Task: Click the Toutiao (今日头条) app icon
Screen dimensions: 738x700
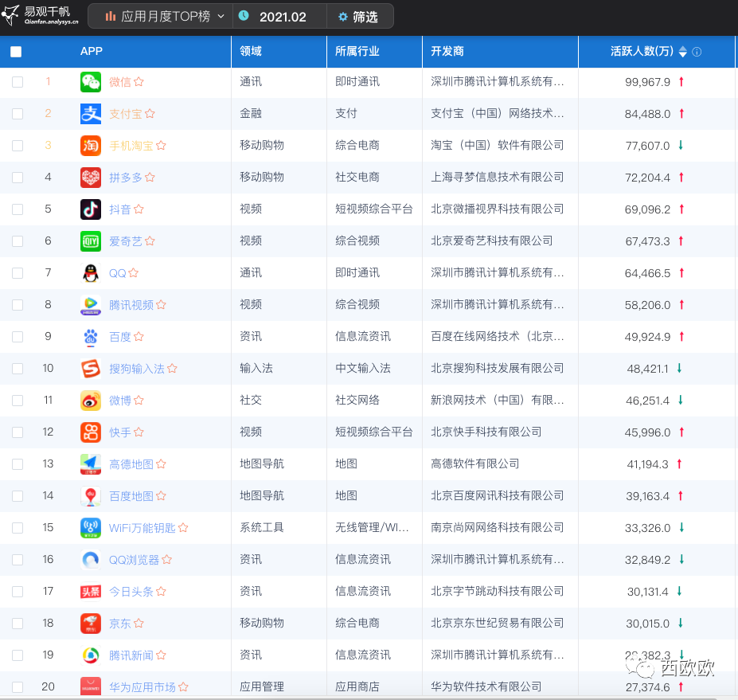Action: 91,592
